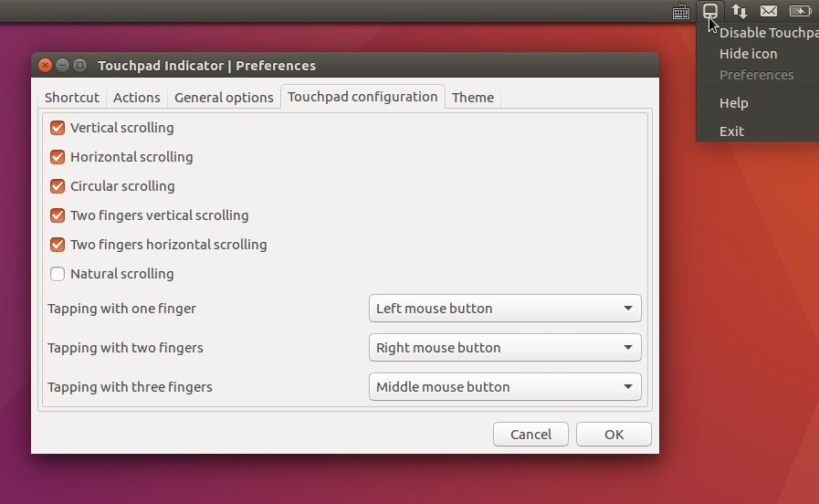
Task: Maximize the Touchpad Indicator Preferences window
Action: coord(79,66)
